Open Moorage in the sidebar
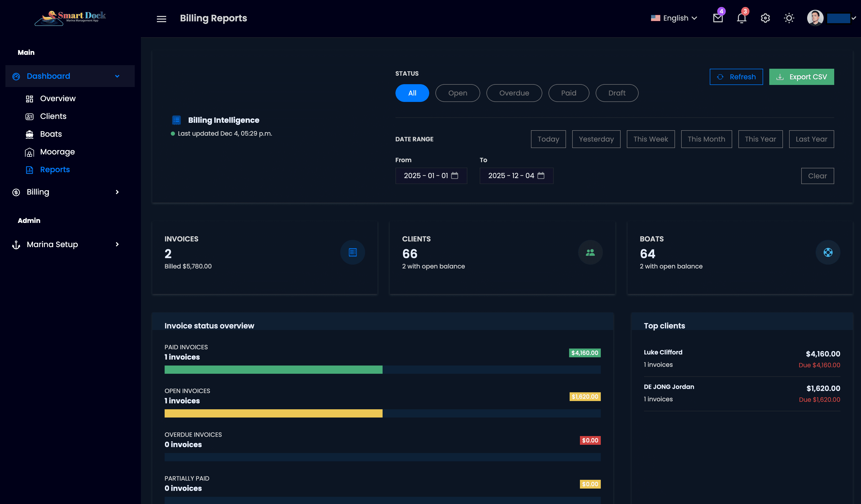Viewport: 861px width, 504px height. pos(57,152)
